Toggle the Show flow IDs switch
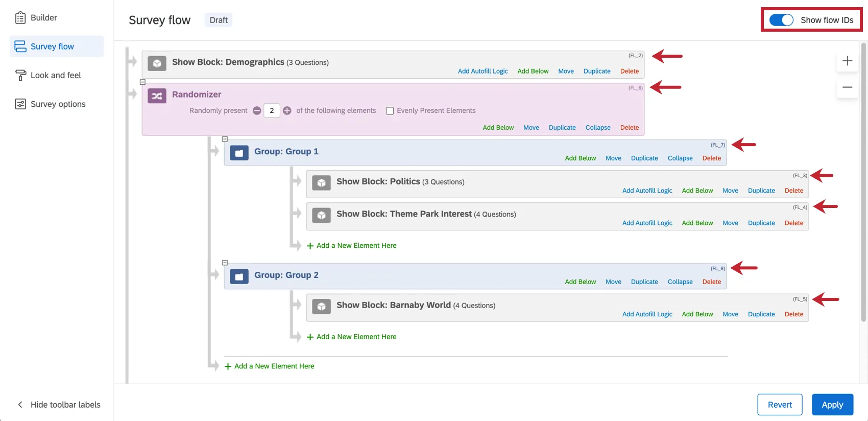 [781, 20]
